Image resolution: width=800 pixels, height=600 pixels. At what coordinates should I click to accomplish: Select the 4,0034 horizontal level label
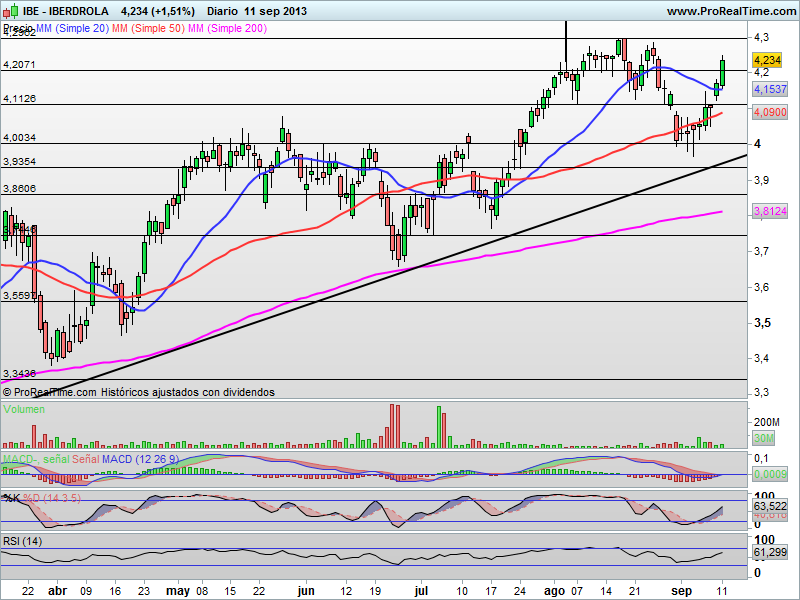[x=19, y=138]
